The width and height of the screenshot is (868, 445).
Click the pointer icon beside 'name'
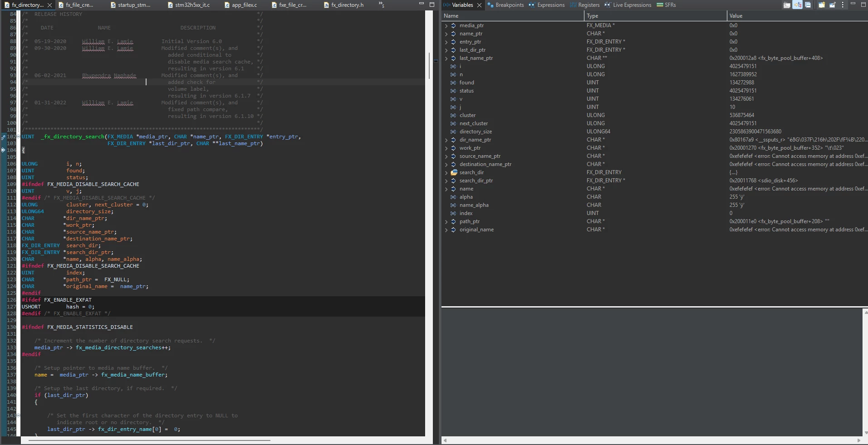[x=453, y=189]
